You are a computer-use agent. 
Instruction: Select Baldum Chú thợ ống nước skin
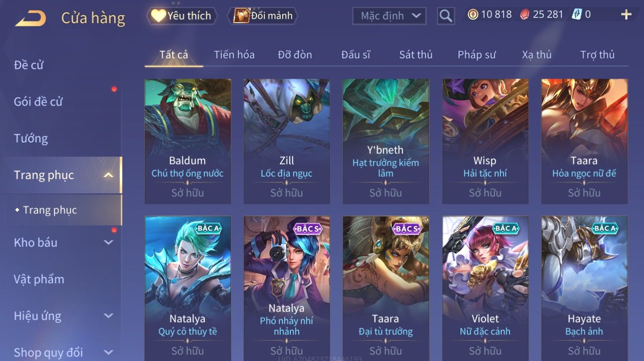(x=188, y=141)
